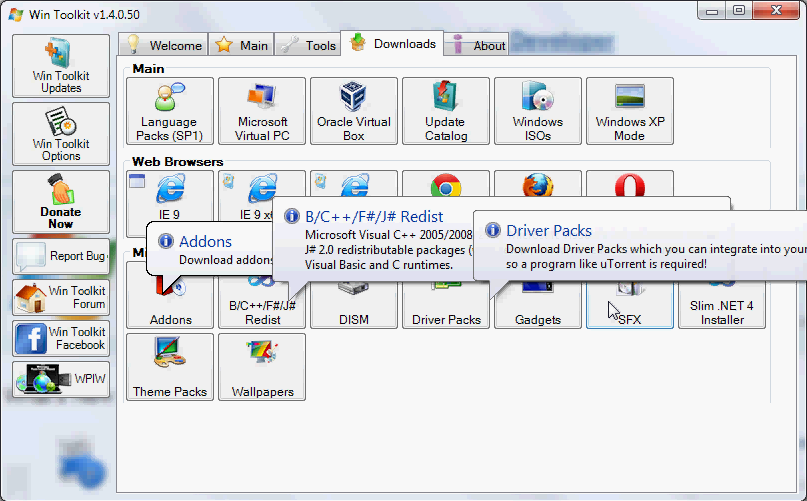Download Firefox browser
807x501 pixels.
(x=538, y=184)
